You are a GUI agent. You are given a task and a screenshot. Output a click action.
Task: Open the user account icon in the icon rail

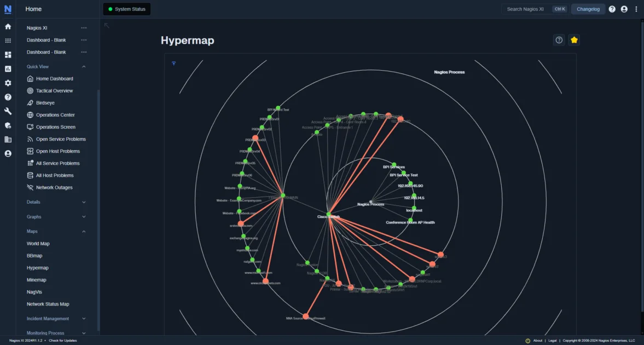pyautogui.click(x=7, y=154)
